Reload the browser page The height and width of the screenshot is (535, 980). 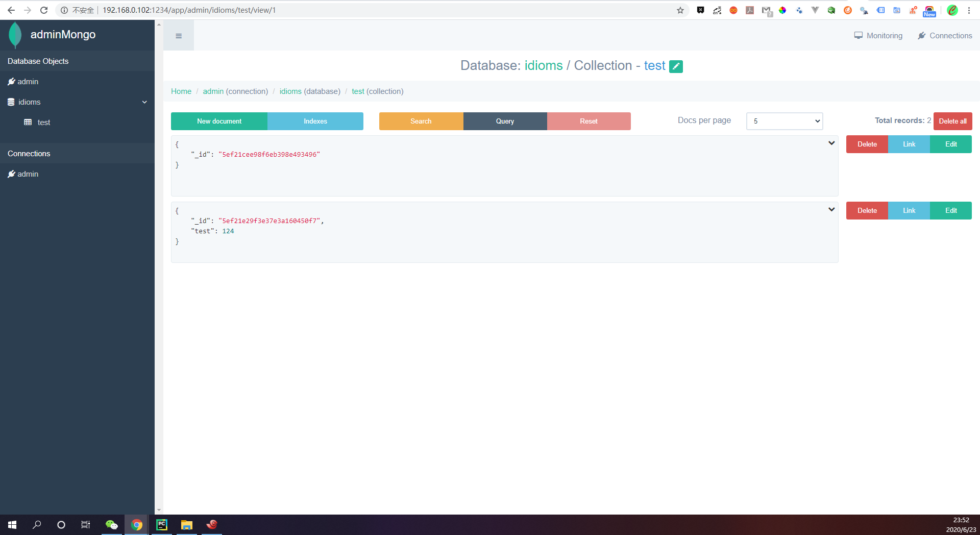44,10
